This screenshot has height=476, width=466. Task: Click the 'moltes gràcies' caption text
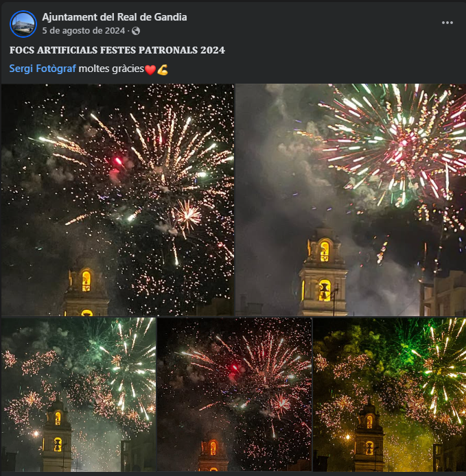[111, 69]
